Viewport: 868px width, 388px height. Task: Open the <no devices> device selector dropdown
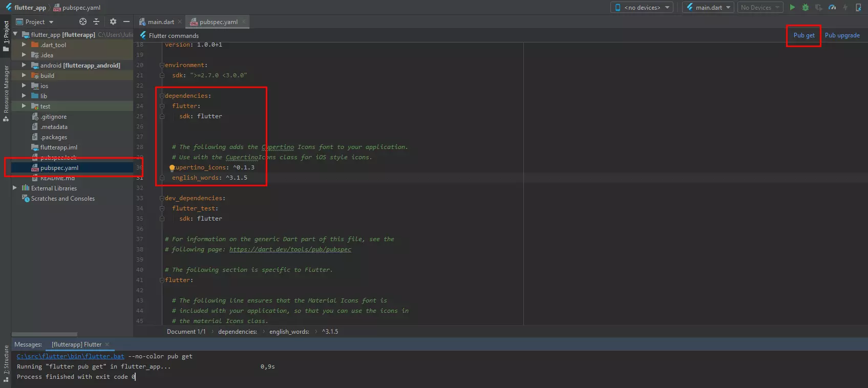tap(642, 7)
